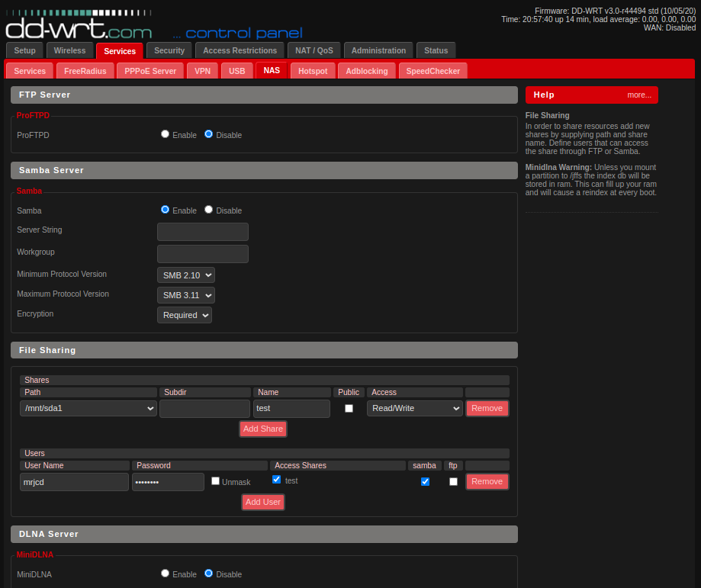Toggle the Public share checkbox

349,409
